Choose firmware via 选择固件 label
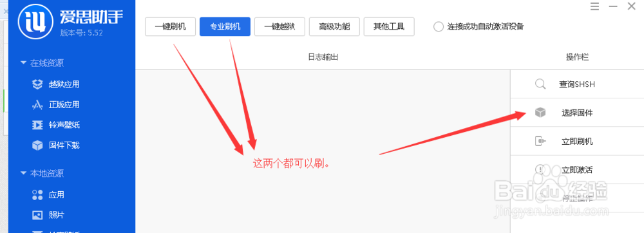 click(577, 113)
